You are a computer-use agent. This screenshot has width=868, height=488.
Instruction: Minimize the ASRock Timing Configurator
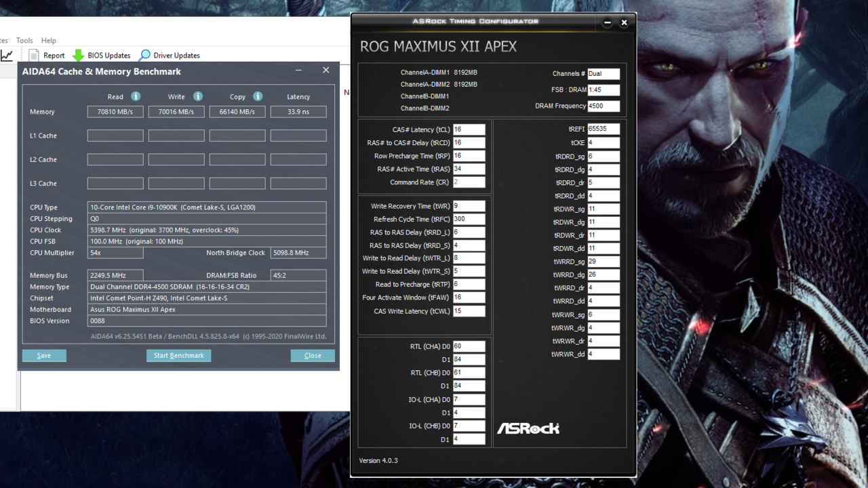(x=608, y=22)
